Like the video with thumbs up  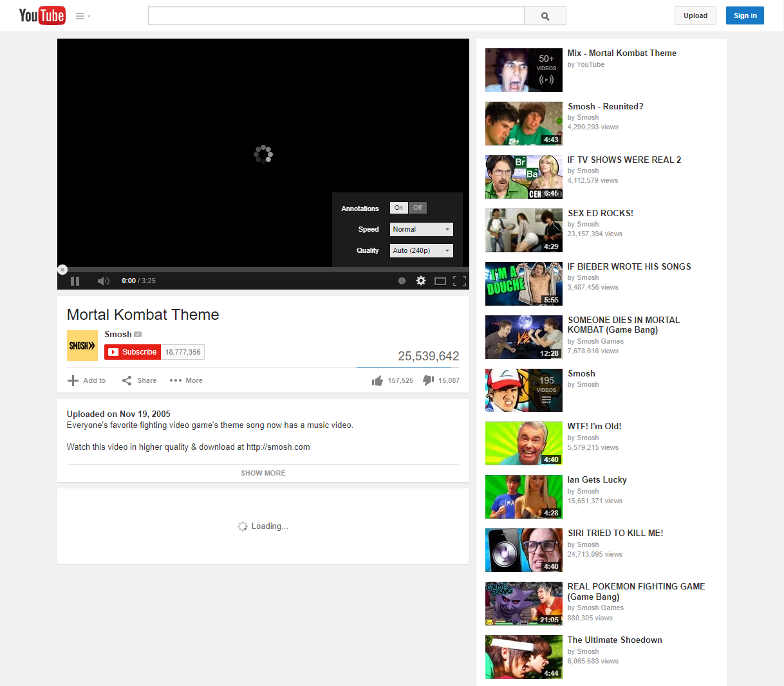377,381
